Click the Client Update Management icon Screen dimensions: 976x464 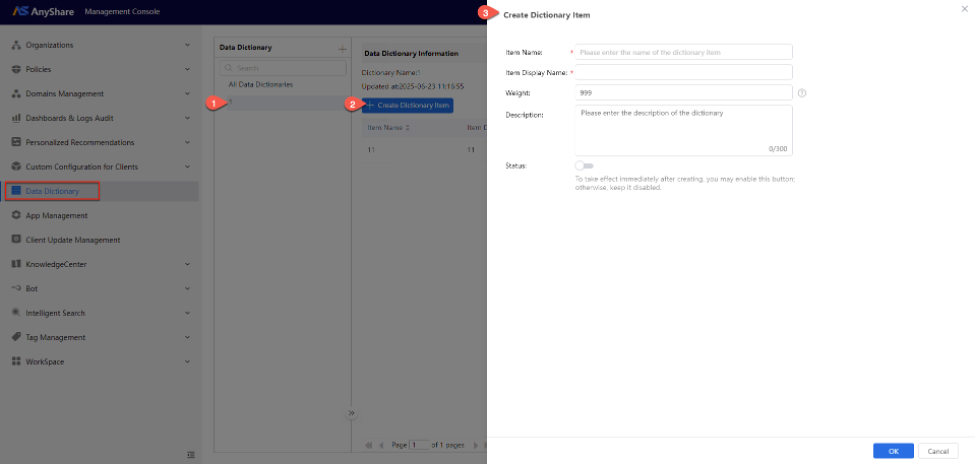[17, 239]
